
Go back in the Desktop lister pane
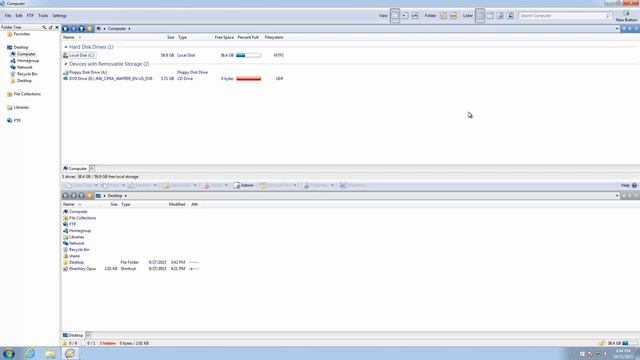click(65, 196)
